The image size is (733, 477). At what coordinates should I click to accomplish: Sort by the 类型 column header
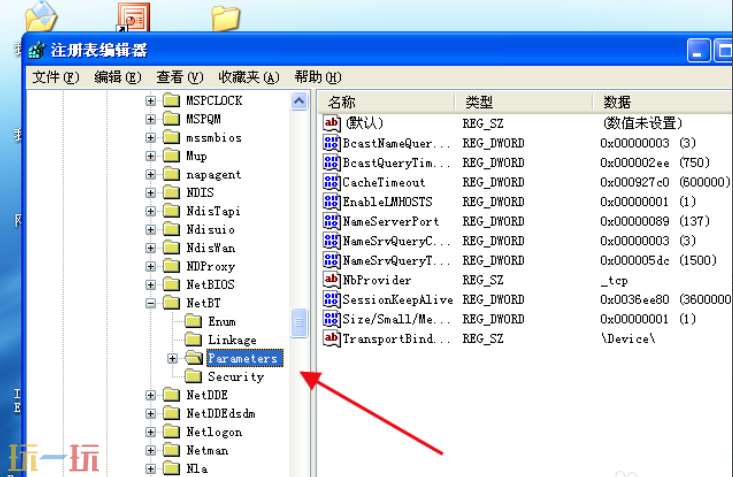524,102
